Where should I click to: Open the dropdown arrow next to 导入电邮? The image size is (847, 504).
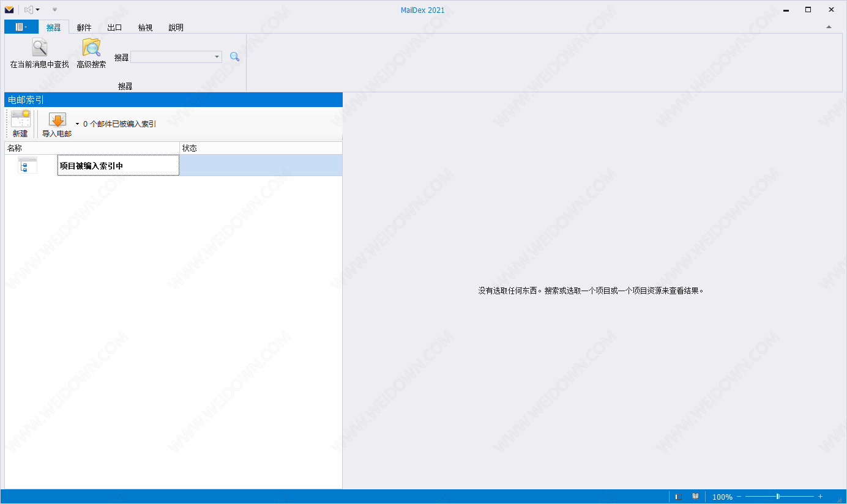tap(77, 124)
